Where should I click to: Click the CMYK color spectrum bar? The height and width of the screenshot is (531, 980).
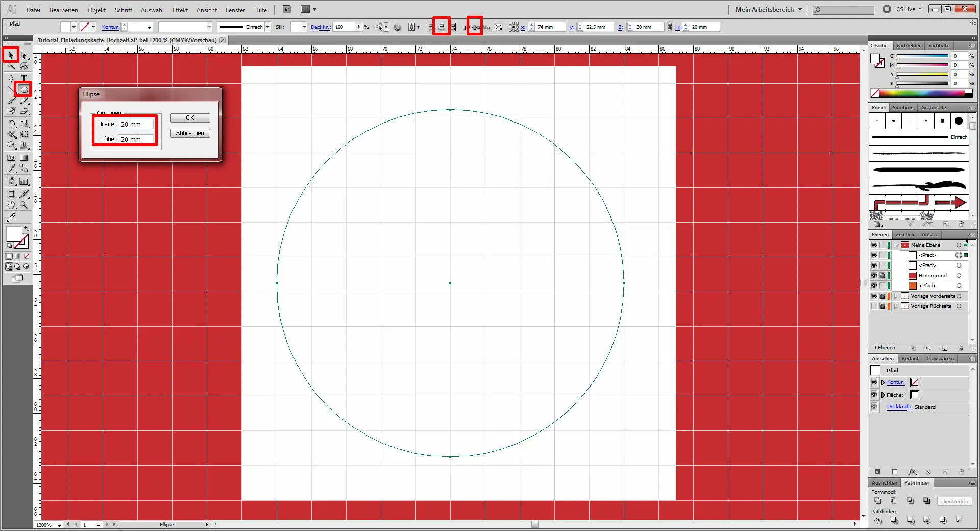(921, 93)
